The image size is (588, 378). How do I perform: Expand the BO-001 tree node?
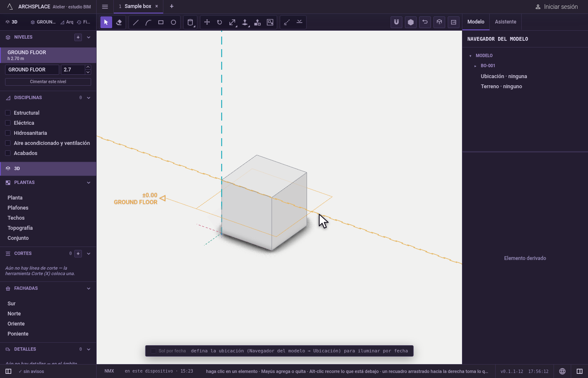[x=475, y=66]
